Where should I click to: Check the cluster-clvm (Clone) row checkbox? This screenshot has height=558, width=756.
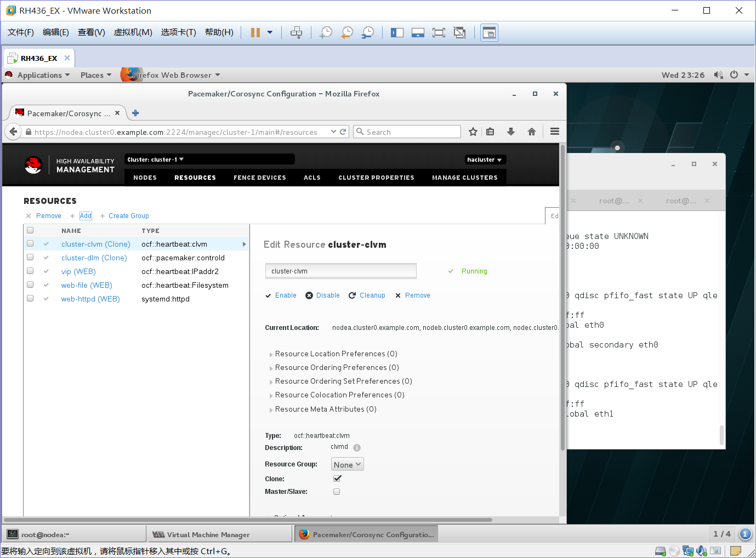coord(30,243)
